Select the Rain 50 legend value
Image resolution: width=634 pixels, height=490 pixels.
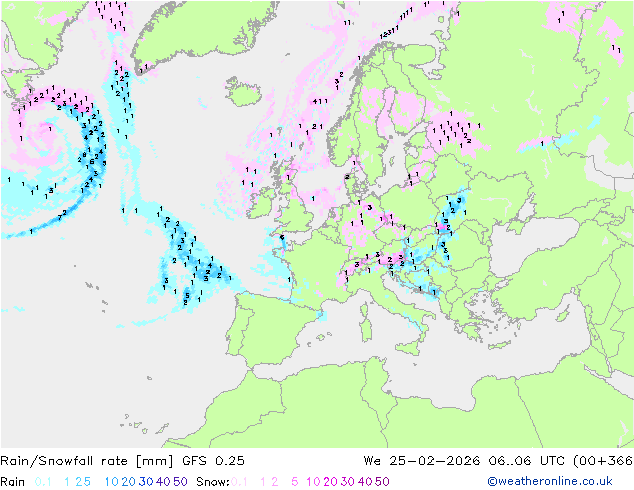pos(180,482)
